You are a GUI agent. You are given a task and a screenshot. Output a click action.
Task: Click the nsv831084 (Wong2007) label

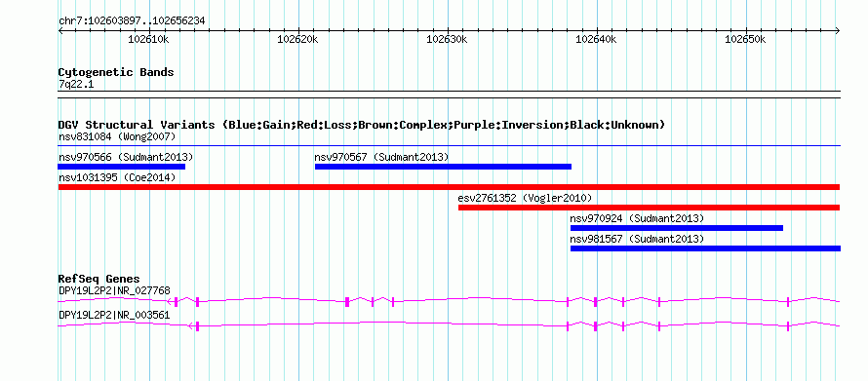pyautogui.click(x=117, y=136)
